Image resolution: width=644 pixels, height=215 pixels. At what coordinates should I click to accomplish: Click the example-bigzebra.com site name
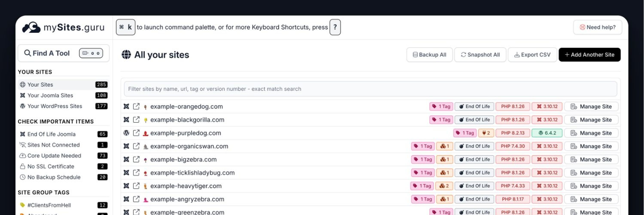coord(184,160)
